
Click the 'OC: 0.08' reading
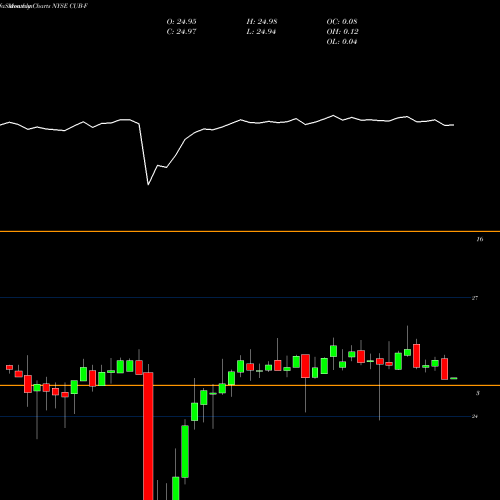coord(342,21)
